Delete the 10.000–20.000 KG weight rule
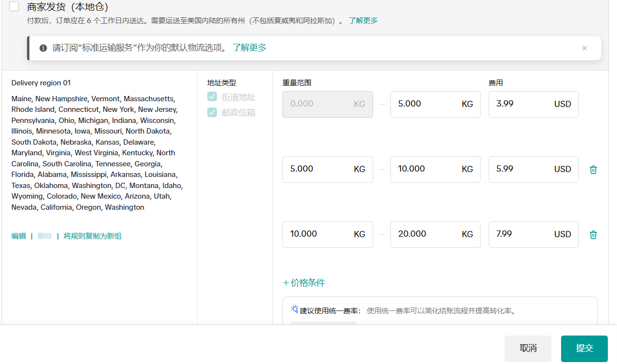The width and height of the screenshot is (617, 364). 593,235
